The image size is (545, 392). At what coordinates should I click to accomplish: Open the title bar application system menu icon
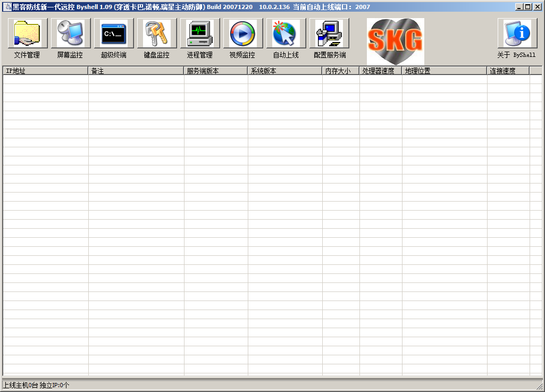(x=7, y=7)
